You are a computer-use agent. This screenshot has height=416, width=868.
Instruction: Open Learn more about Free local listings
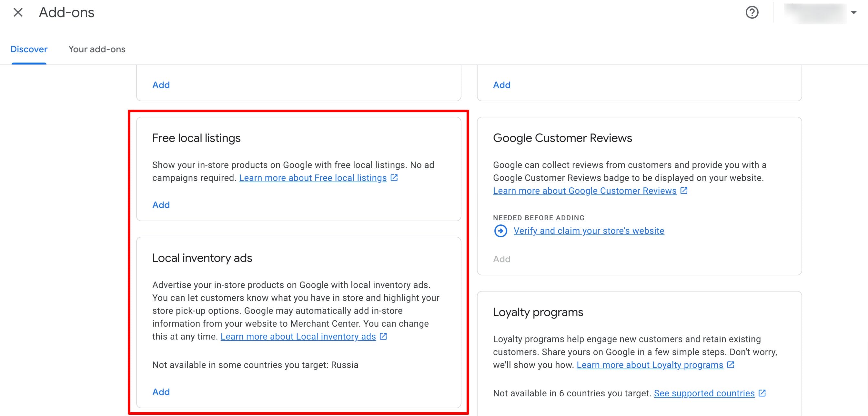[313, 178]
